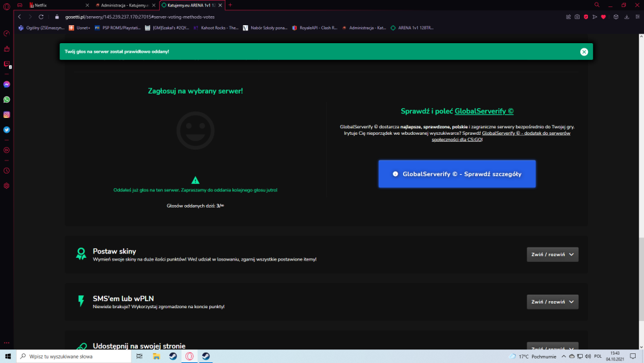
Task: Open Task View on the taskbar
Action: pyautogui.click(x=139, y=357)
